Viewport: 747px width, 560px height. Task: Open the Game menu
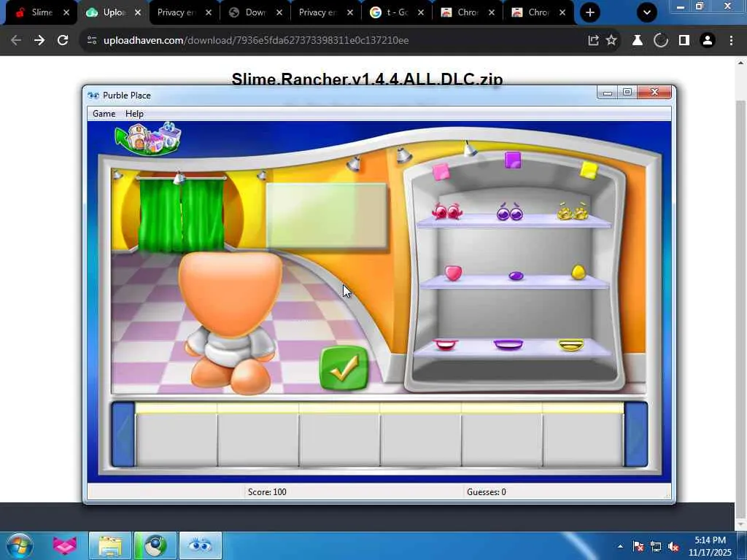click(x=104, y=114)
